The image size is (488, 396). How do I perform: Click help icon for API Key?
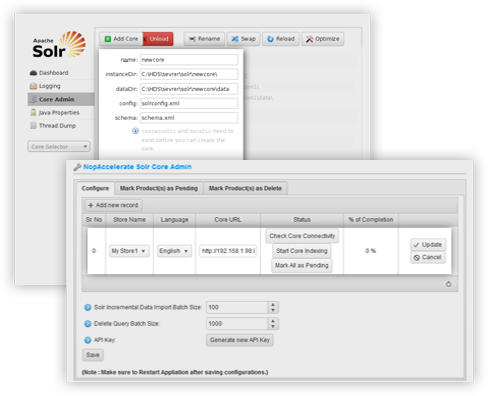[88, 340]
